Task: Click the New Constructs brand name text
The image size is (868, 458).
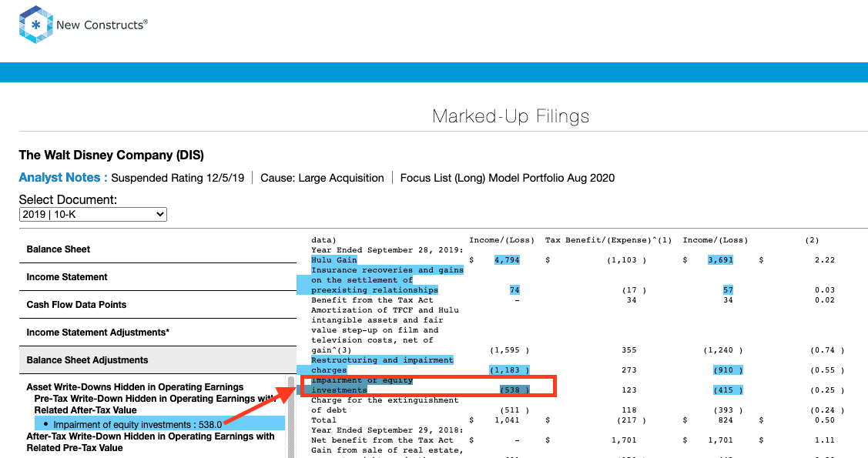Action: coord(102,25)
